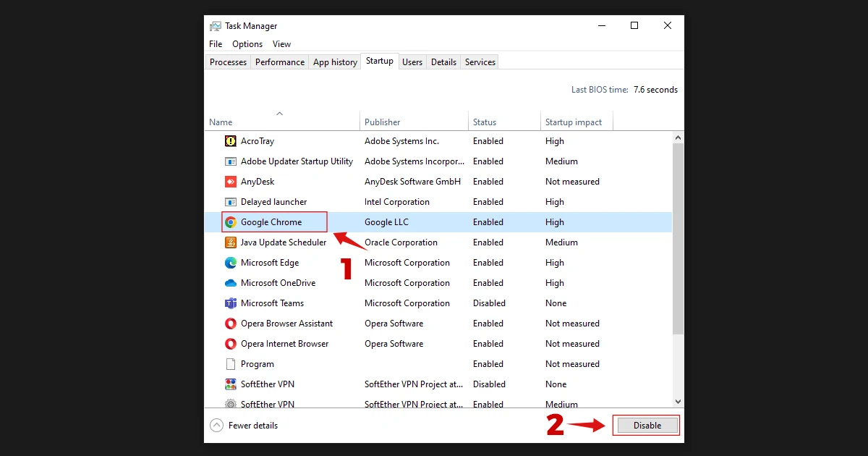
Task: Click the Last BIOS time value
Action: (655, 90)
